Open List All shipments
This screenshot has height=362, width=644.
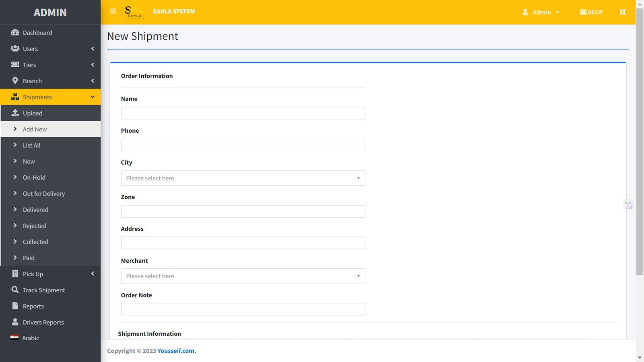coord(50,145)
